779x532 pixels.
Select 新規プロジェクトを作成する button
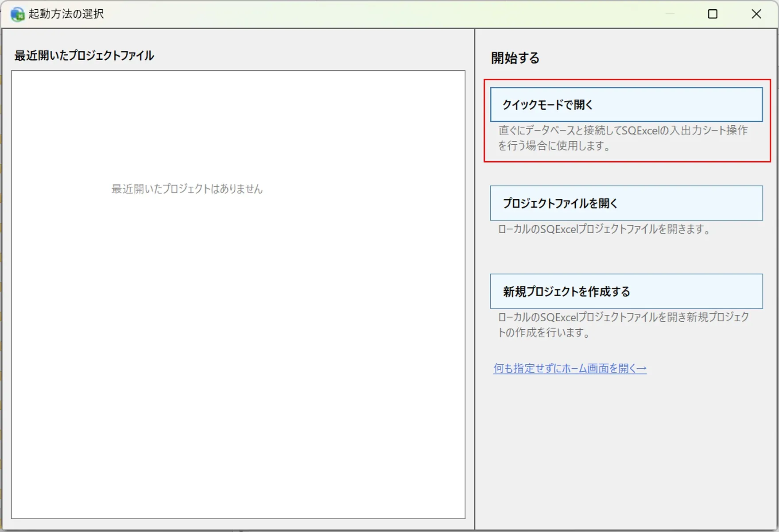click(x=626, y=291)
